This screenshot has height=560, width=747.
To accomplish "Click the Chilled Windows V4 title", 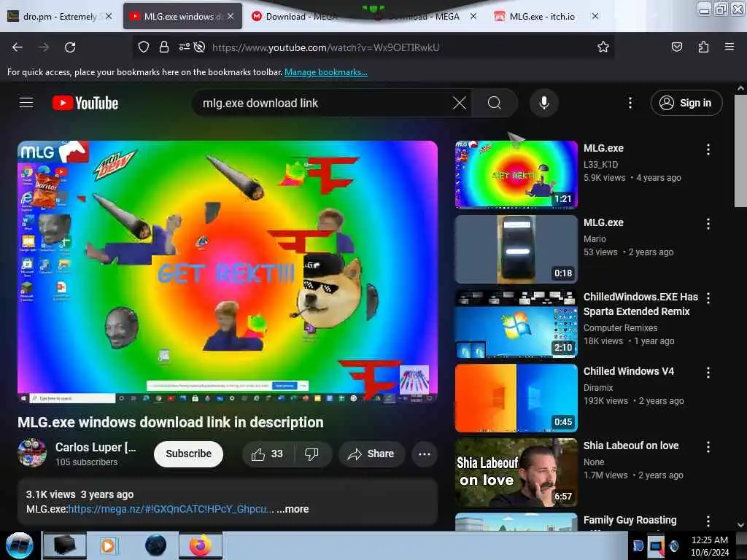I will [x=628, y=371].
